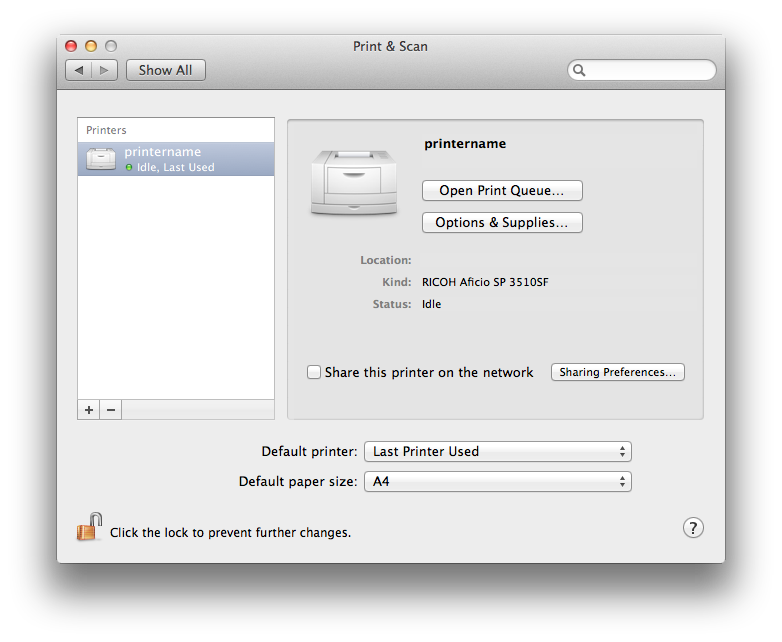This screenshot has height=642, width=782.
Task: Click the bold printername heading
Action: click(x=465, y=144)
